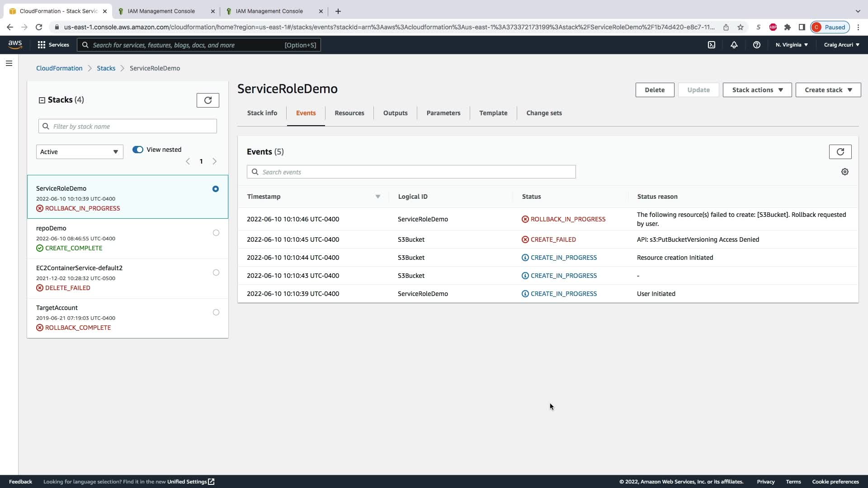Select the repoDemo stack radio button
Screen dimensions: 868x488
click(x=216, y=233)
